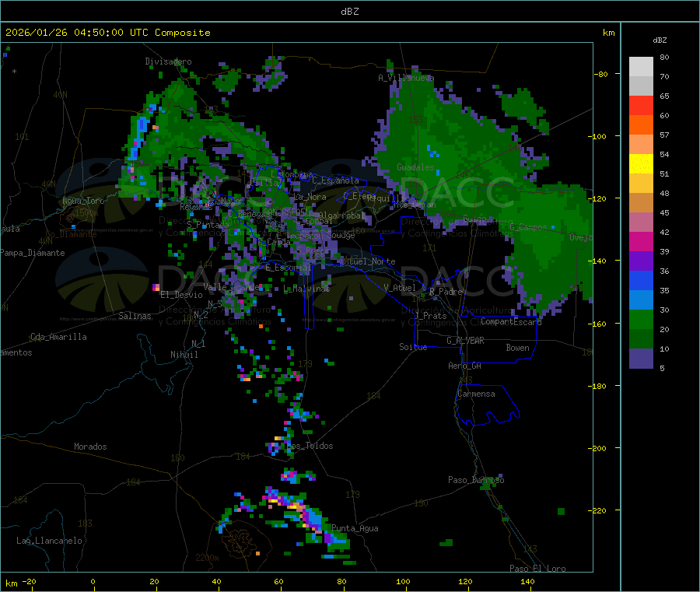
Task: Click the Cda_Amarilla map label
Action: coord(58,337)
